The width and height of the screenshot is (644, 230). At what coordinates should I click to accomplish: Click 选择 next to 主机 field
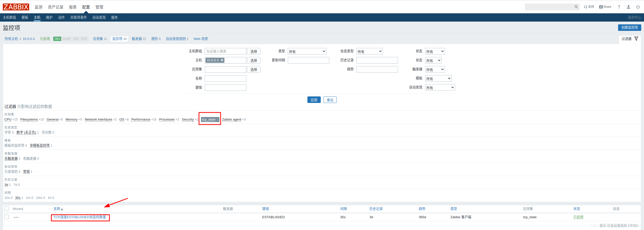pyautogui.click(x=254, y=61)
